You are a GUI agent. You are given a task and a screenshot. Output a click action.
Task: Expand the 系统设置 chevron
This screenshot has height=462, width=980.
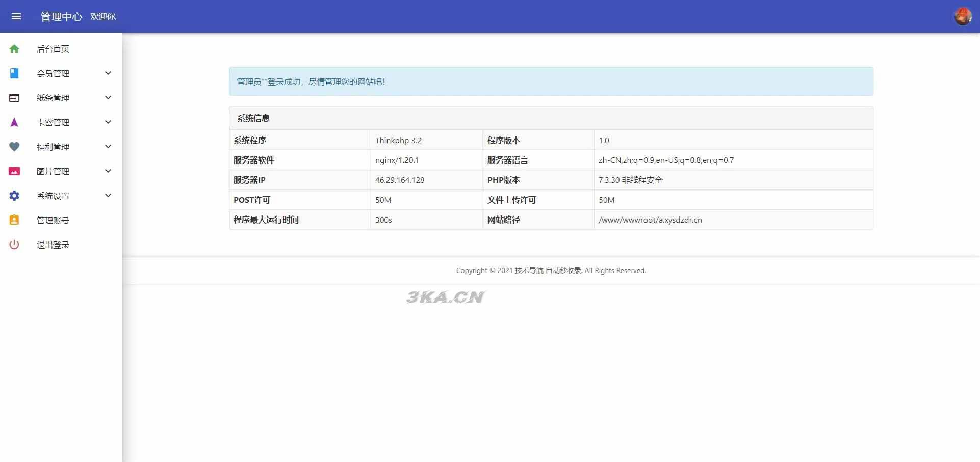click(108, 196)
